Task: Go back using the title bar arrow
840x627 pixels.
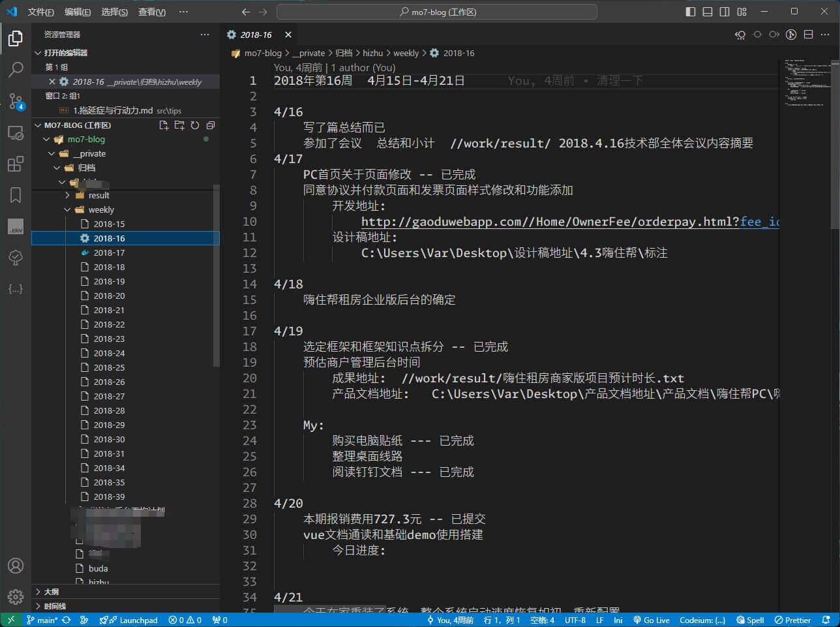Action: pyautogui.click(x=246, y=12)
